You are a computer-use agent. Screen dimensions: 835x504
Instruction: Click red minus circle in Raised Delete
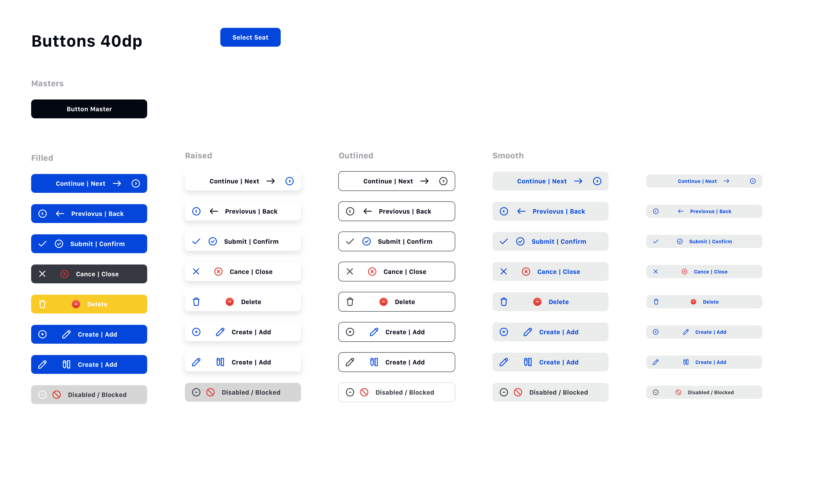coord(230,302)
